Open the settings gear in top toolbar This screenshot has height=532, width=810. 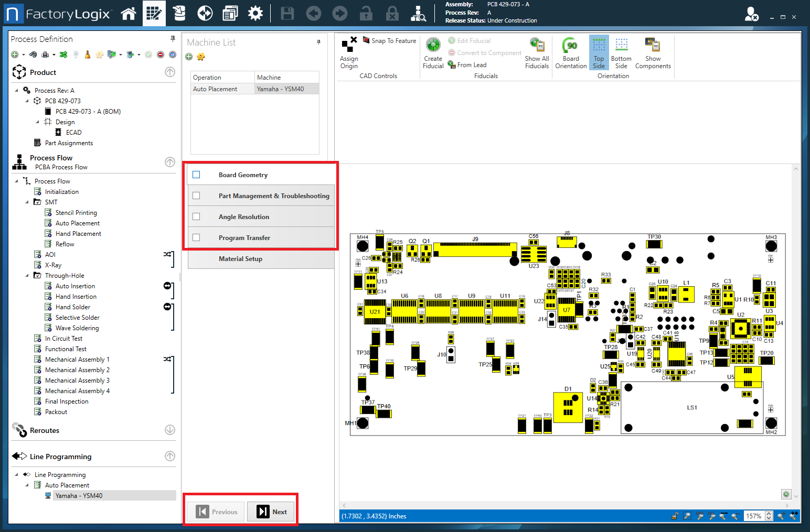point(255,14)
